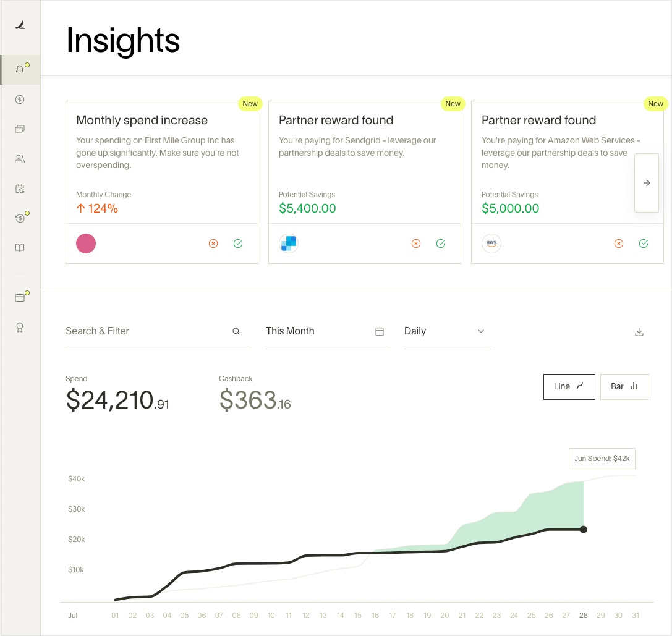This screenshot has height=636, width=672.
Task: Focus the Search & Filter field
Action: click(x=158, y=331)
